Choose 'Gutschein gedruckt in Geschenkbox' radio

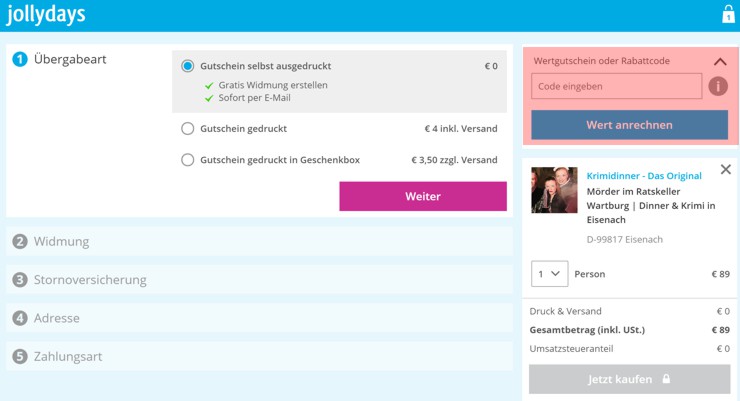coord(187,160)
